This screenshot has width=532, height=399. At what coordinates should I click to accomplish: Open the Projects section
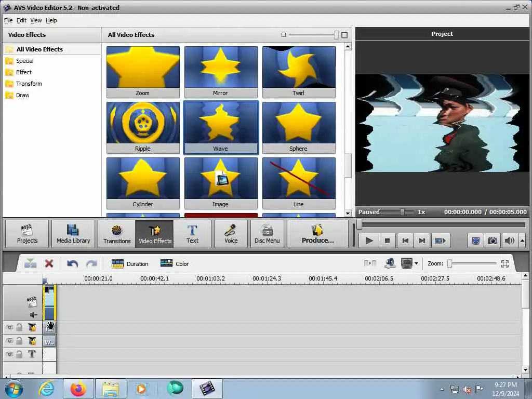[x=27, y=234]
